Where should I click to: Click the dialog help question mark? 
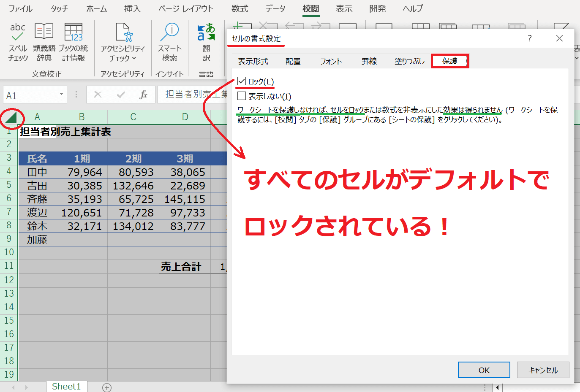click(x=530, y=38)
